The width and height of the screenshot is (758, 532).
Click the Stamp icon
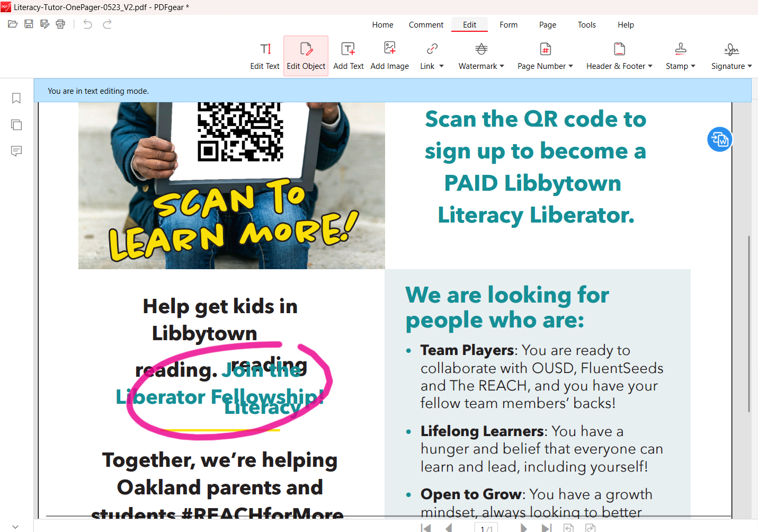[681, 49]
